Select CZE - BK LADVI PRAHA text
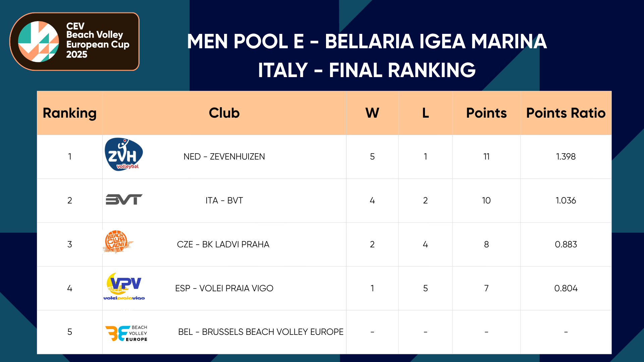The width and height of the screenshot is (644, 362). [x=223, y=244]
